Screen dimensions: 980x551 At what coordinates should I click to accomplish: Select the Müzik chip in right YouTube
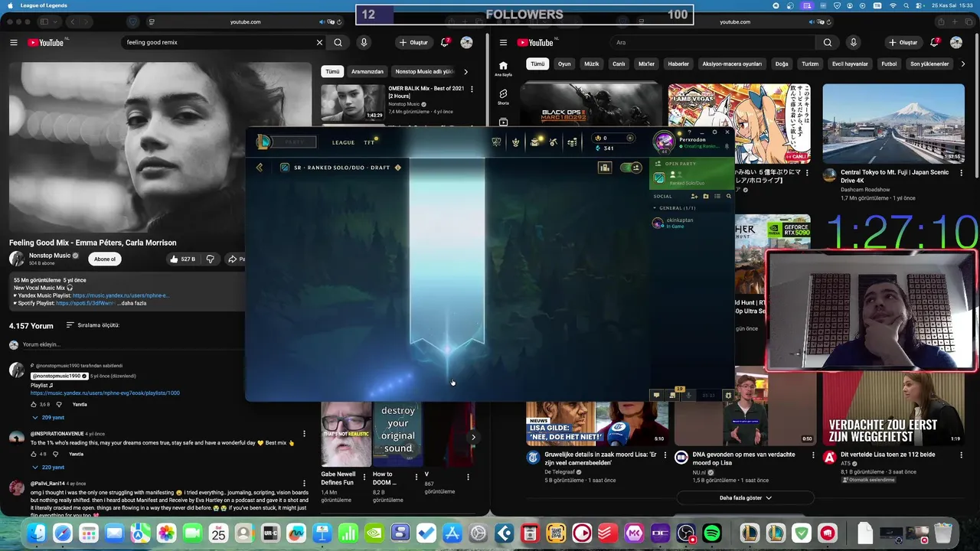(592, 64)
